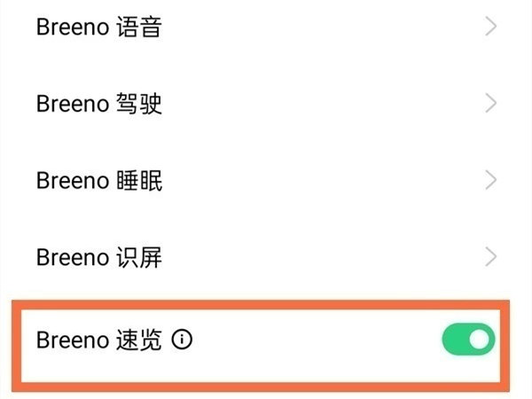Click empty space in the Breeno 速览 row
Image resolution: width=532 pixels, height=399 pixels.
pyautogui.click(x=310, y=340)
